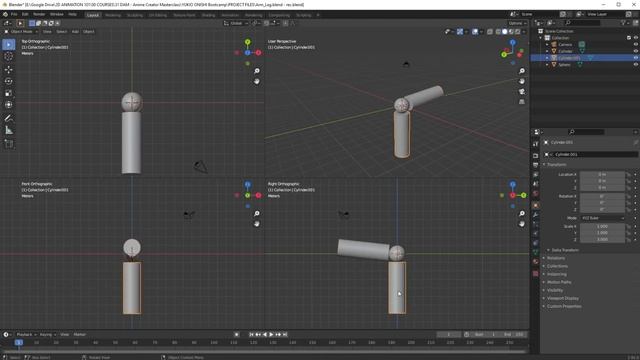Screen dimensions: 640x360
Task: Switch to the Sculpting workspace tab
Action: tap(135, 15)
